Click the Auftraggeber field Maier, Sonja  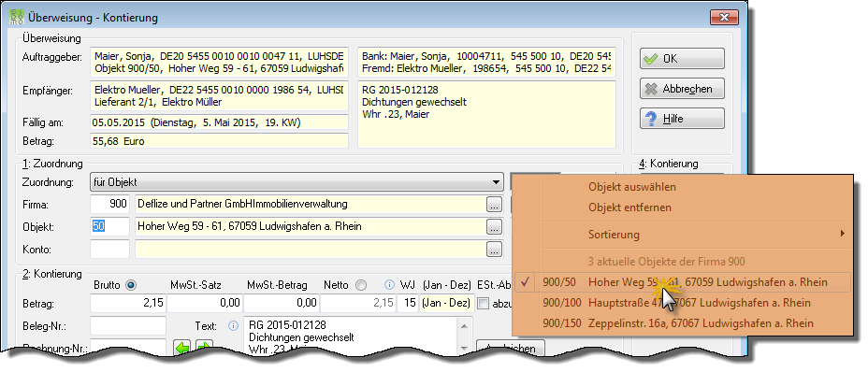[219, 62]
